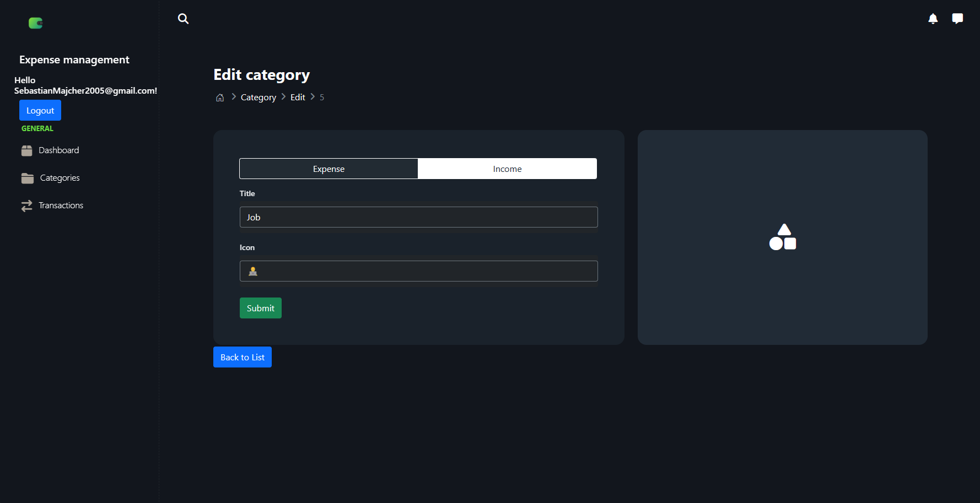The width and height of the screenshot is (980, 503).
Task: Open the chat messages icon
Action: pyautogui.click(x=957, y=18)
